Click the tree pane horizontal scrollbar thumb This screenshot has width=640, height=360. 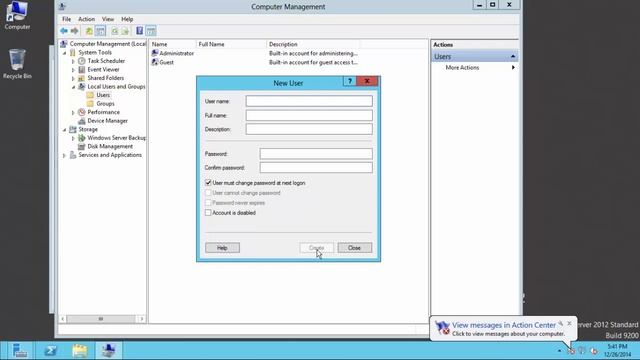(101, 319)
